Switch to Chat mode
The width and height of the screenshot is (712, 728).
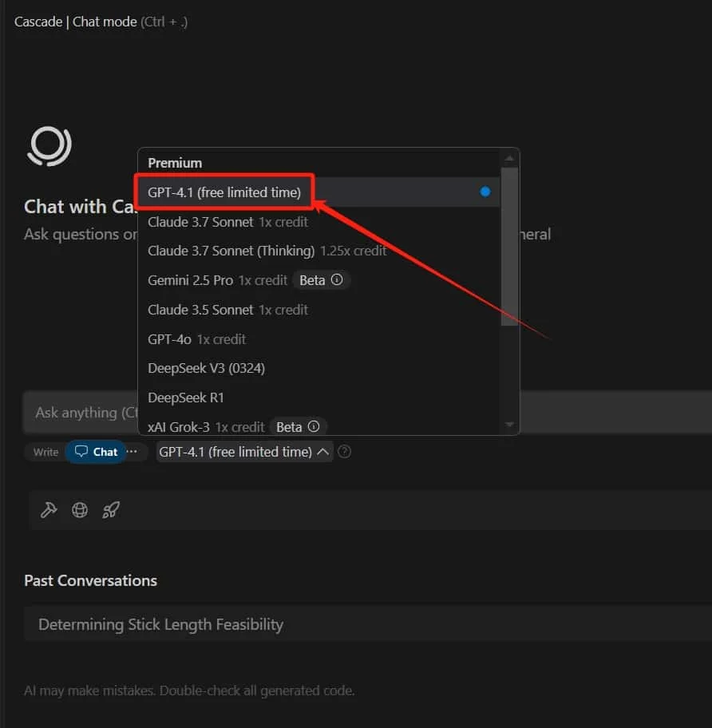[96, 452]
